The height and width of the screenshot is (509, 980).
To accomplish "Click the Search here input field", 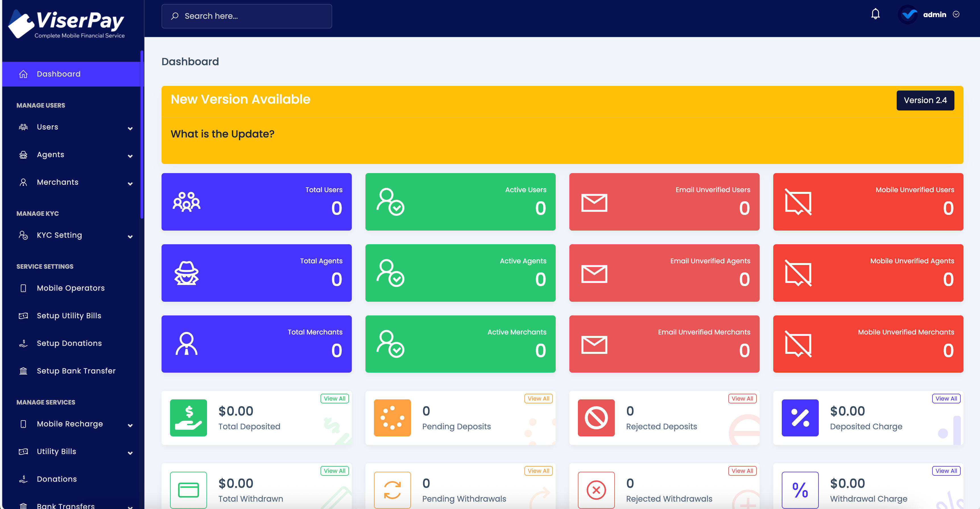I will [x=247, y=16].
